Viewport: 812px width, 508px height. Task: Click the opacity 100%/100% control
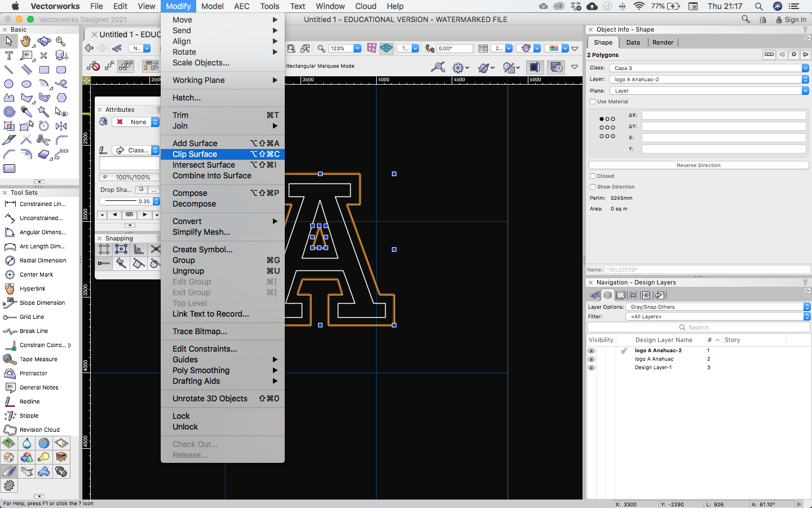[x=130, y=177]
